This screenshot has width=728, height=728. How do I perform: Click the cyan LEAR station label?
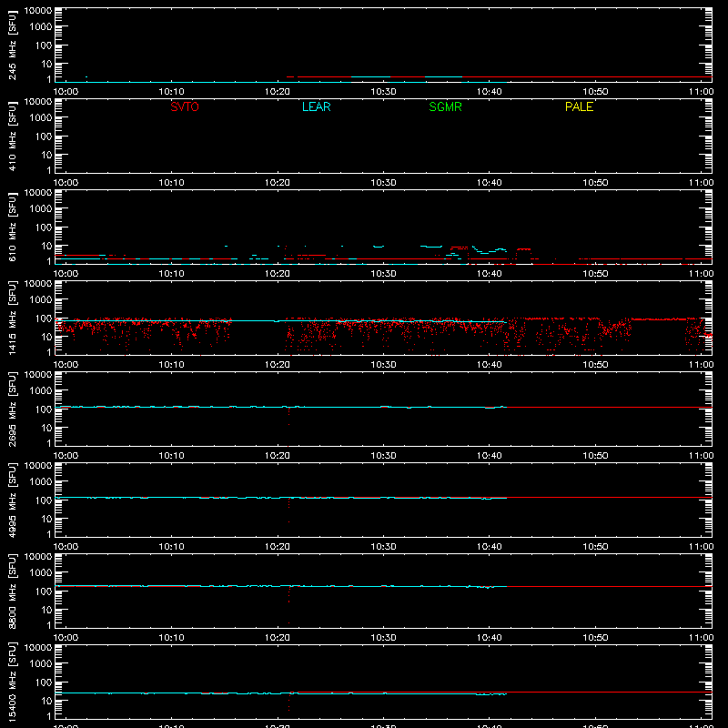[316, 106]
